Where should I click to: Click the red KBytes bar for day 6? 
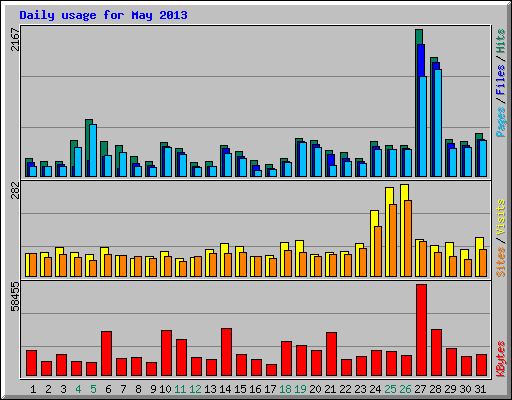pyautogui.click(x=106, y=354)
